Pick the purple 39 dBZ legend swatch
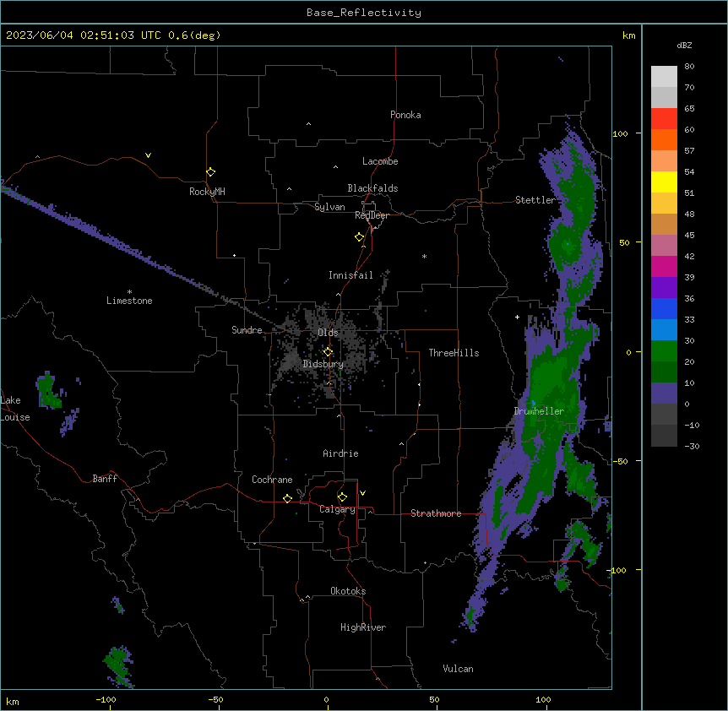 tap(664, 288)
